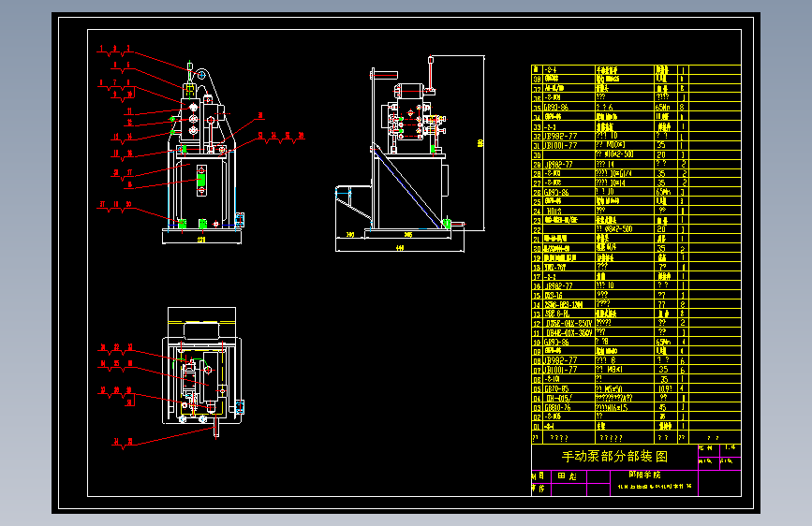This screenshot has width=812, height=526.
Task: Select GB810-76 in parts list row 03
Action: [x=557, y=407]
